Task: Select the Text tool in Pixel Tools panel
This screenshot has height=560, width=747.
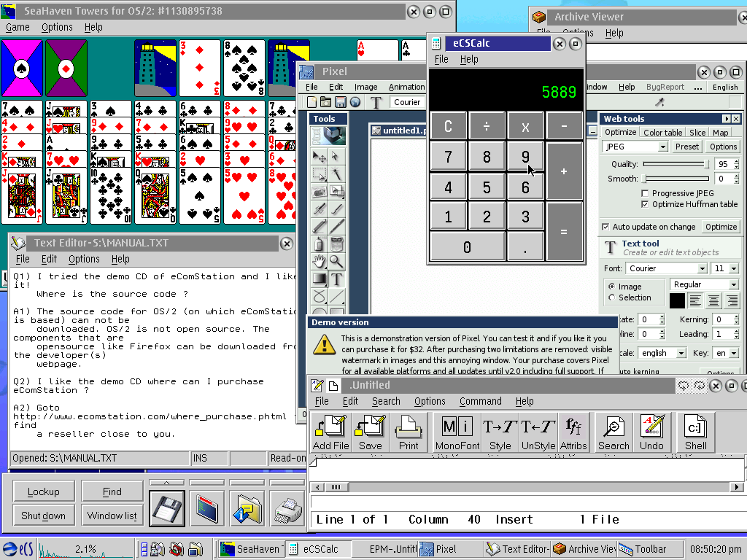Action: [x=336, y=279]
